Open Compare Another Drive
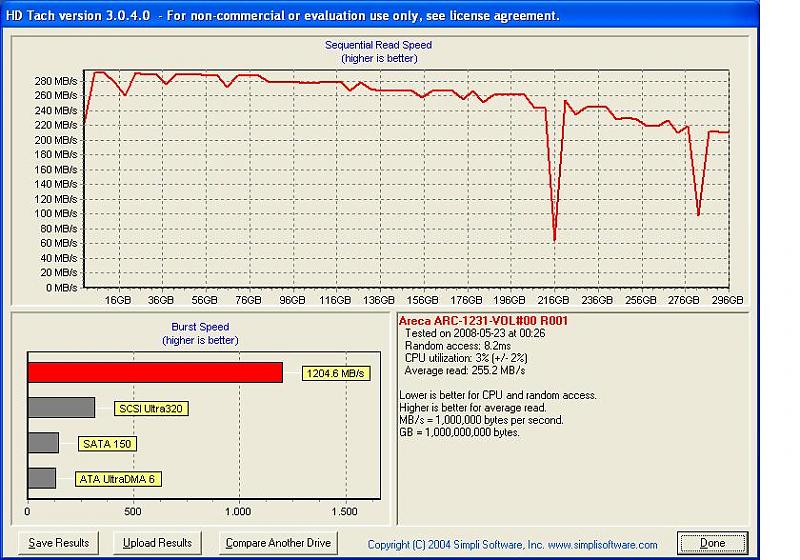The image size is (800, 560). [x=278, y=543]
